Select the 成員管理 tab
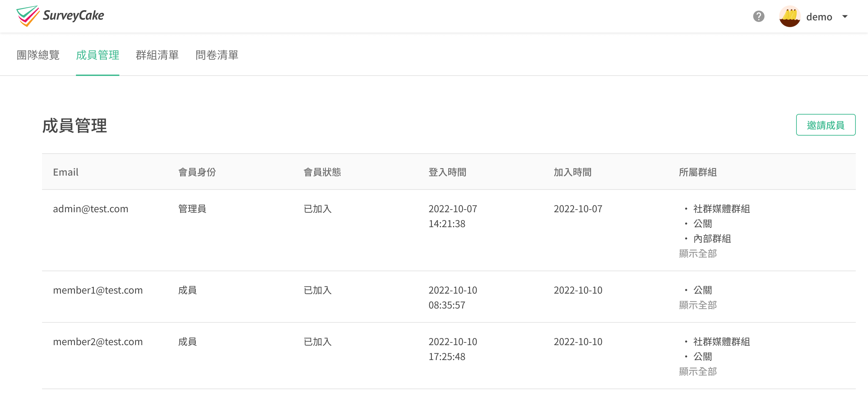 98,55
